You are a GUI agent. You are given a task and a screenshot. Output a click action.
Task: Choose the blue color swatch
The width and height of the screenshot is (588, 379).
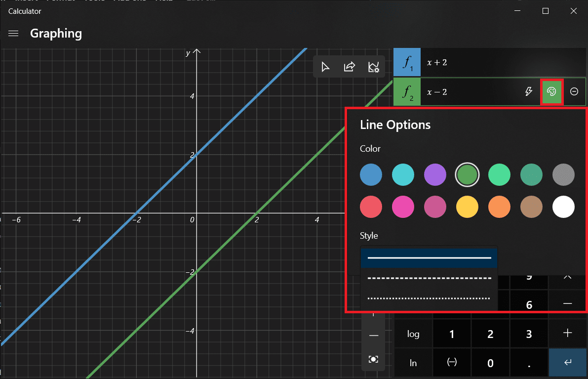coord(371,174)
